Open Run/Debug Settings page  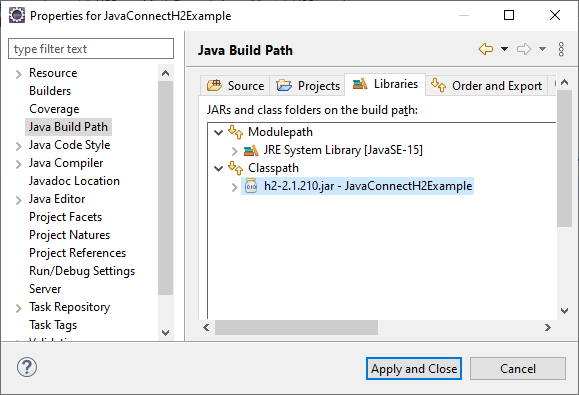coord(82,271)
